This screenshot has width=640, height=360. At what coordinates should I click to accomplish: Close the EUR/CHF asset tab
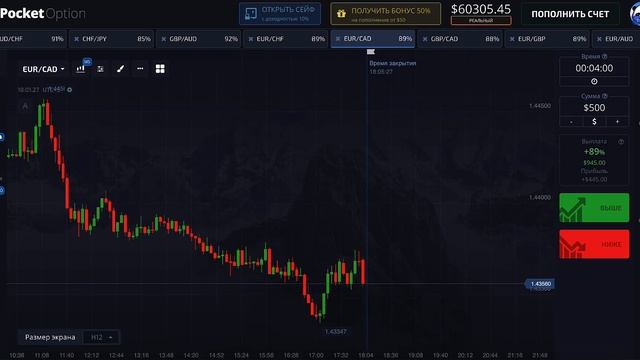(251, 39)
